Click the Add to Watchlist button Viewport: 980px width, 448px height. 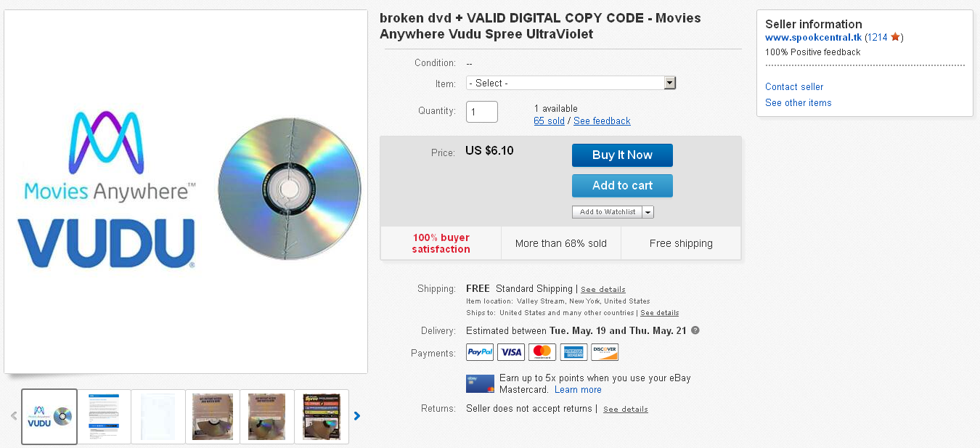608,212
